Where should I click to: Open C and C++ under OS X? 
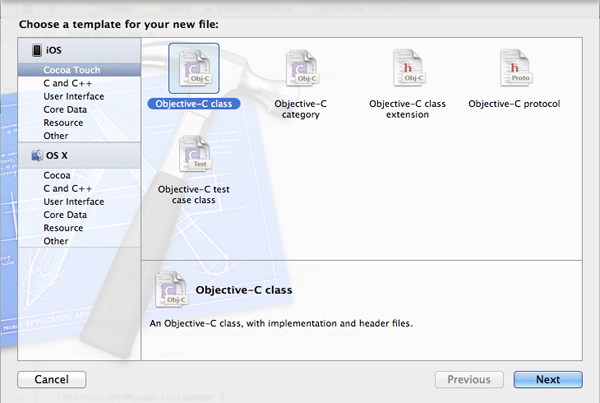pos(79,188)
